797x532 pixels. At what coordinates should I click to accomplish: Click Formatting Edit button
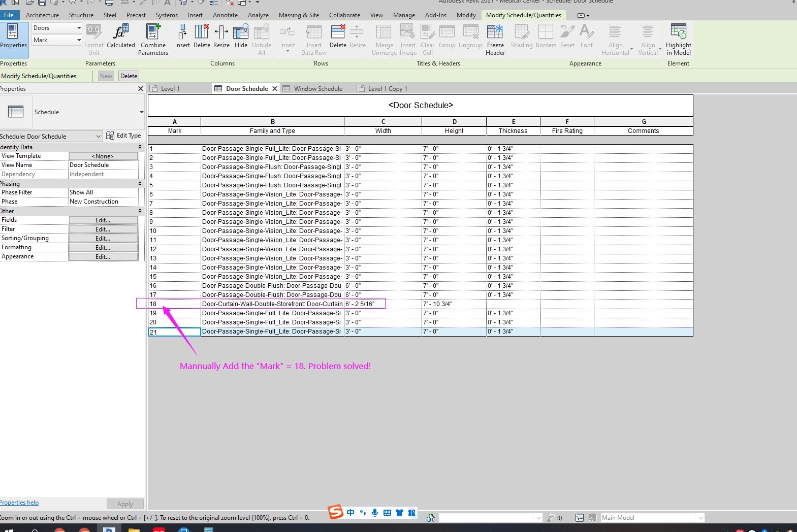103,248
